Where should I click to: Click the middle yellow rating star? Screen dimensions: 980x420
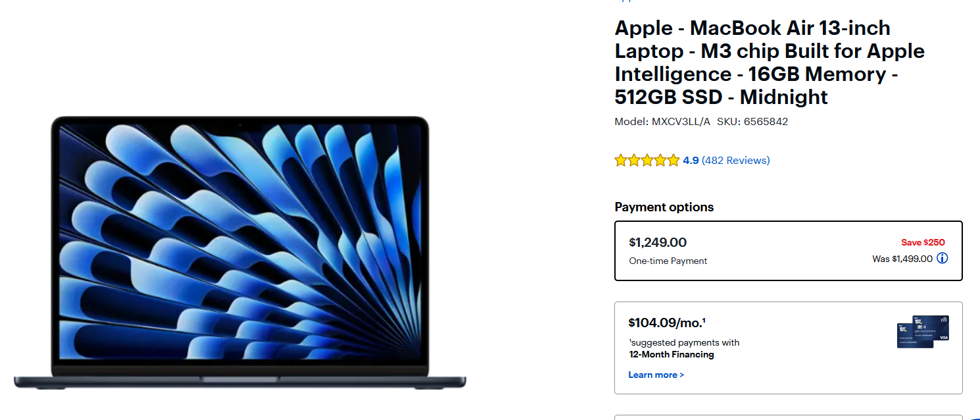click(x=647, y=161)
